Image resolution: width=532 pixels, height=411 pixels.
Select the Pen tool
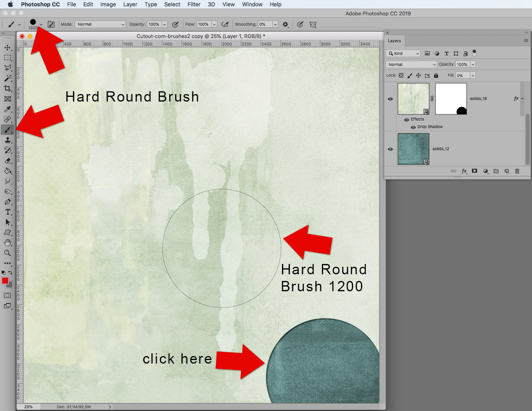pyautogui.click(x=8, y=202)
